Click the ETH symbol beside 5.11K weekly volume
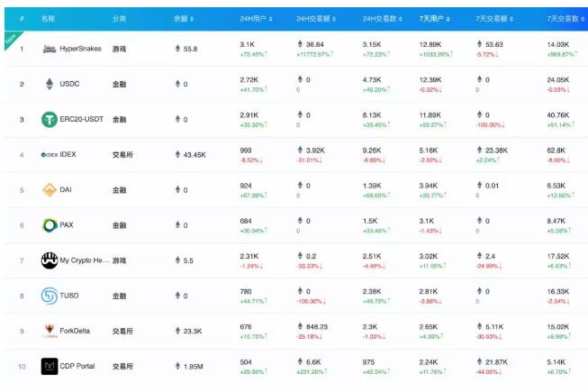 pyautogui.click(x=480, y=326)
